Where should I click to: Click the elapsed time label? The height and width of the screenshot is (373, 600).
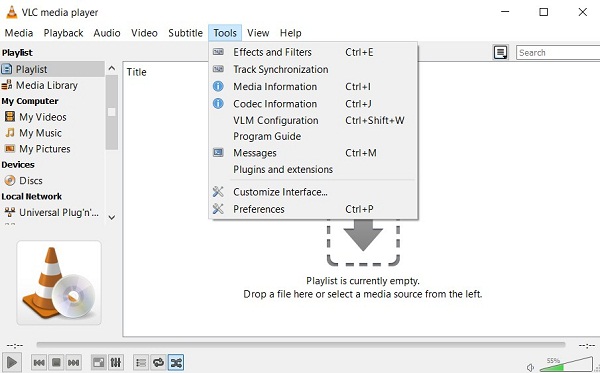[x=15, y=345]
